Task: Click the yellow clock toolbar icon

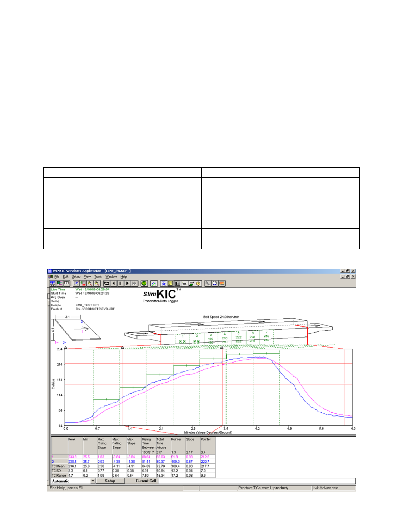Action: click(x=199, y=284)
